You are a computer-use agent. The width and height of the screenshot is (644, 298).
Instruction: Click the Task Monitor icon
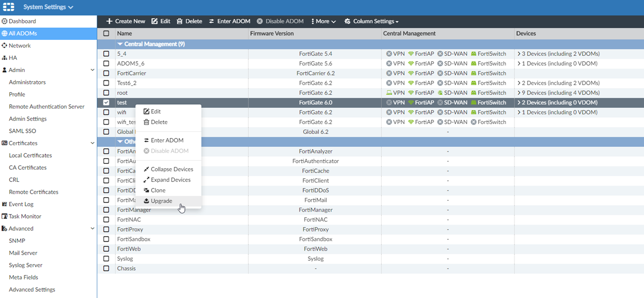pyautogui.click(x=4, y=216)
